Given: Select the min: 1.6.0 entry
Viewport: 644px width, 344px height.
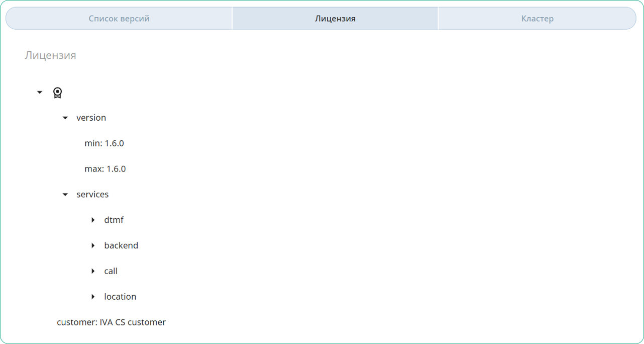Looking at the screenshot, I should (104, 143).
